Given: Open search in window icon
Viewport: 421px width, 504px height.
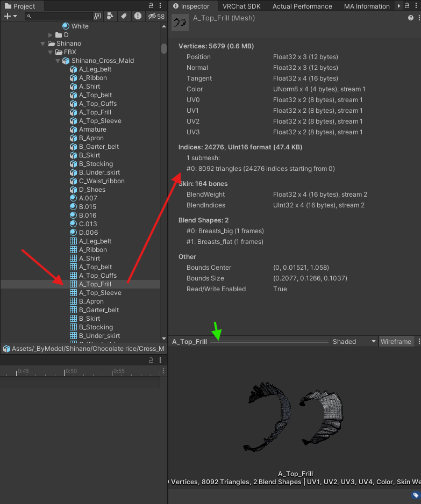Looking at the screenshot, I should [x=97, y=16].
